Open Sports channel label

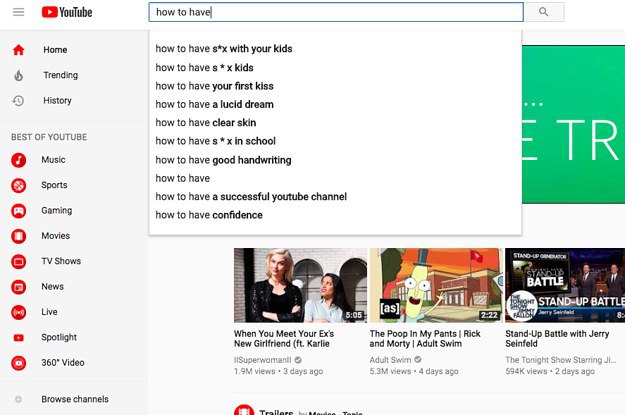[x=54, y=185]
